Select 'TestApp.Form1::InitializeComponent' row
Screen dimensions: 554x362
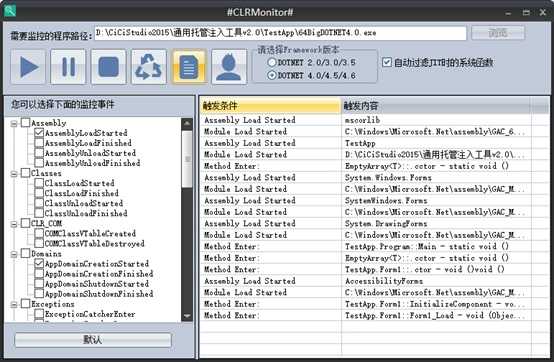point(366,304)
